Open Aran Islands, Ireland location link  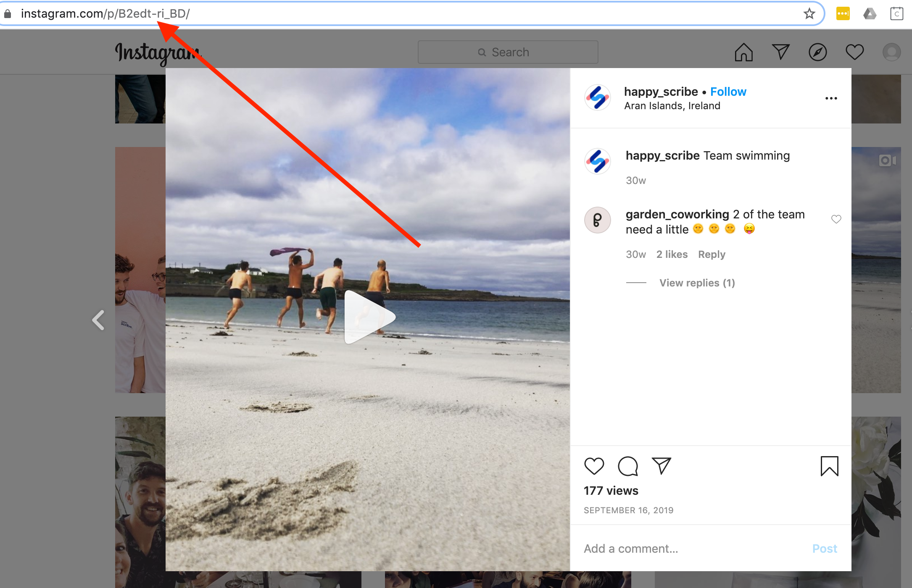[x=672, y=106]
